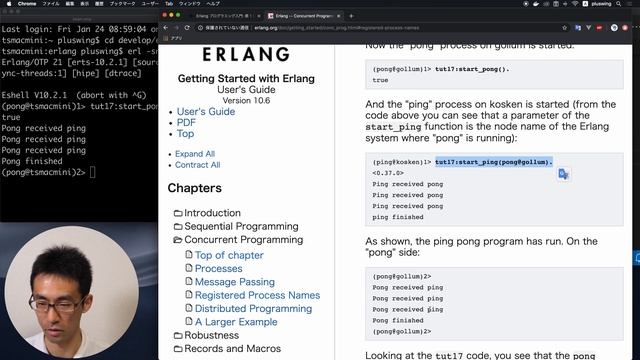Click the tut17:start_pong() code line
The width and height of the screenshot is (640, 360).
click(472, 69)
